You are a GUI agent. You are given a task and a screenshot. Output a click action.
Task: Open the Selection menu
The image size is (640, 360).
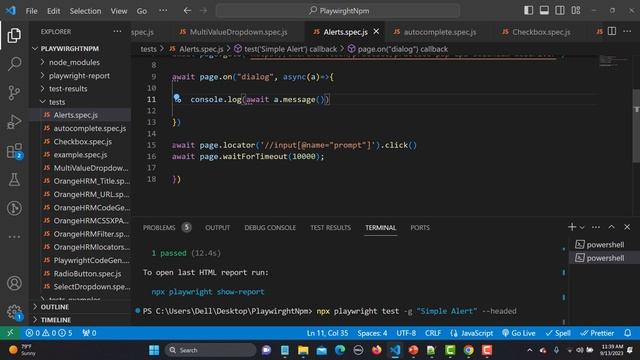[85, 11]
